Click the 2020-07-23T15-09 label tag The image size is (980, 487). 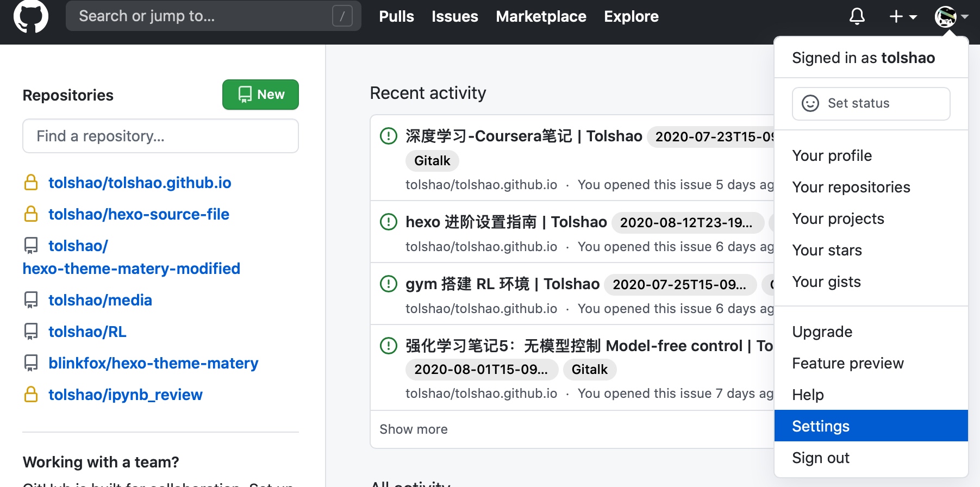coord(710,136)
